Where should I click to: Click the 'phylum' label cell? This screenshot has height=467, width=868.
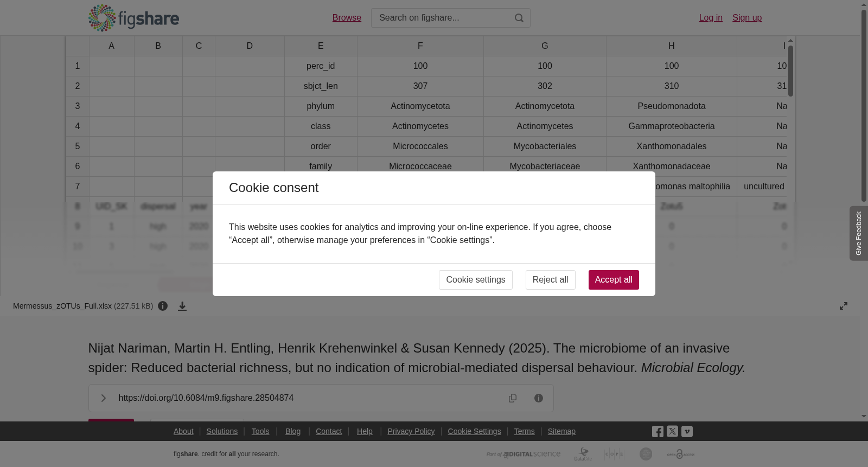tap(321, 106)
